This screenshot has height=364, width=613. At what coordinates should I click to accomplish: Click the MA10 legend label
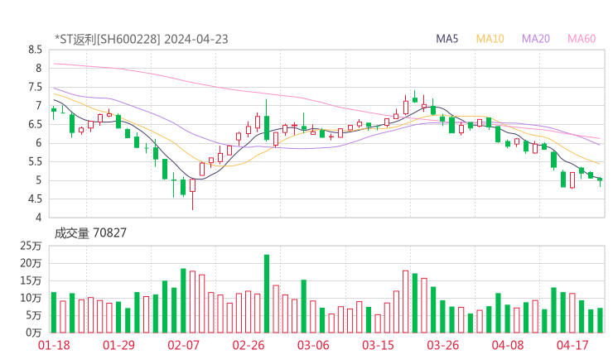click(x=490, y=39)
